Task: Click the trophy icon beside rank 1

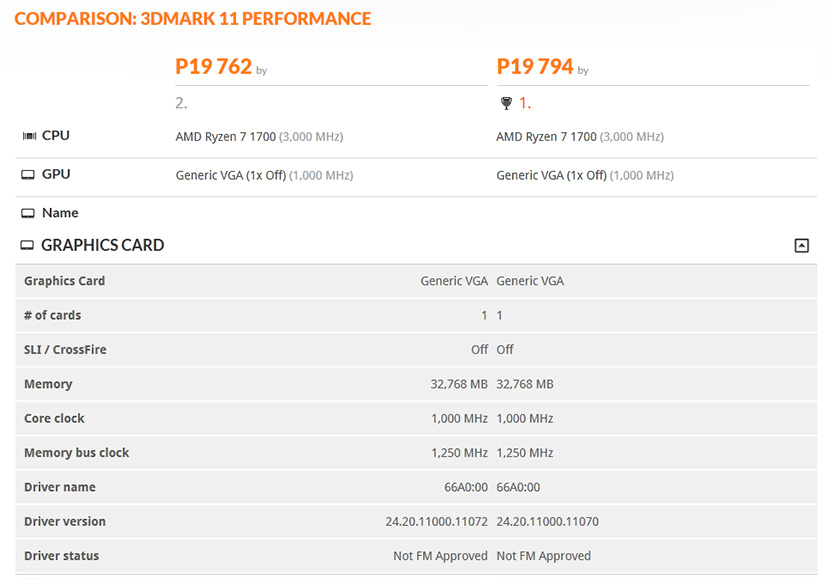Action: click(x=506, y=103)
